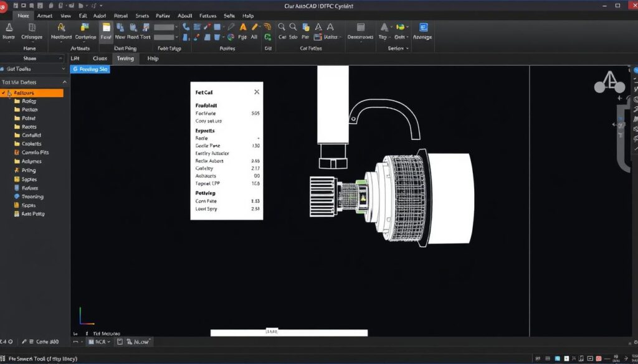Screen dimensions: 638x364
Task: Click the white command line input bar
Action: tap(289, 333)
